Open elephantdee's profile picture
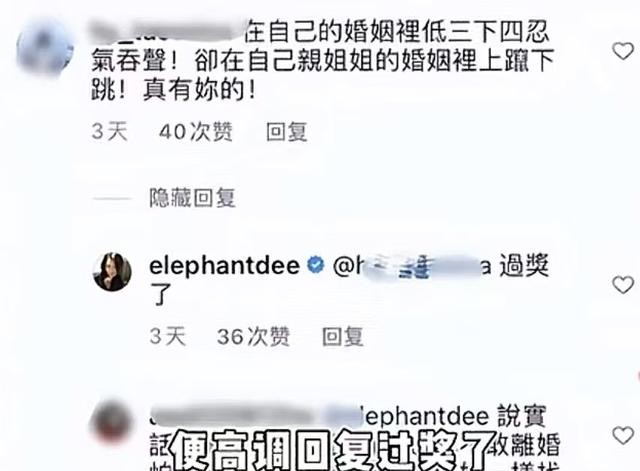The width and height of the screenshot is (640, 471). click(x=112, y=271)
